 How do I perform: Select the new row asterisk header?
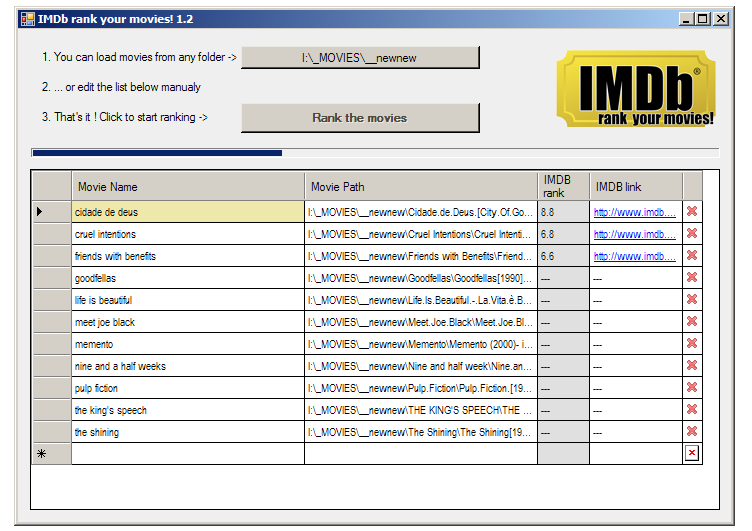52,454
